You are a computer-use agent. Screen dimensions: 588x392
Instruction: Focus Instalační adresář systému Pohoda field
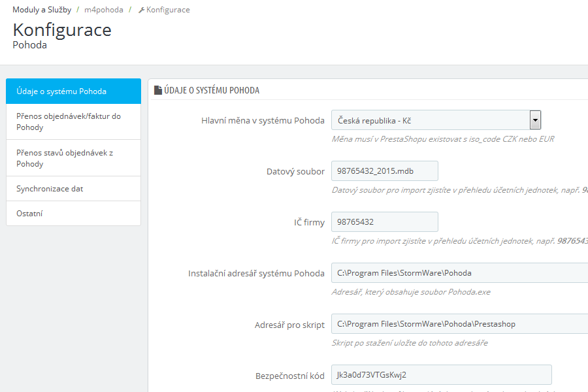(x=460, y=272)
